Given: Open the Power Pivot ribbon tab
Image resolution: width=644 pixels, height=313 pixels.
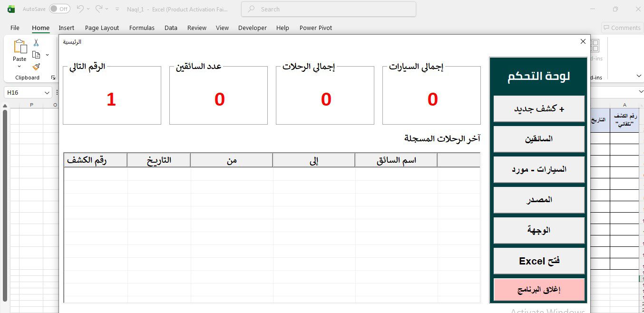Looking at the screenshot, I should tap(315, 28).
